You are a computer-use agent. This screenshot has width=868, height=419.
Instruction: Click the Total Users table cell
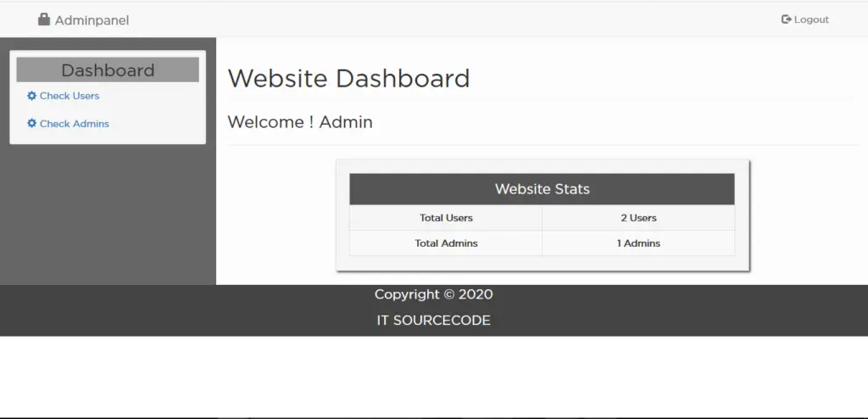446,218
